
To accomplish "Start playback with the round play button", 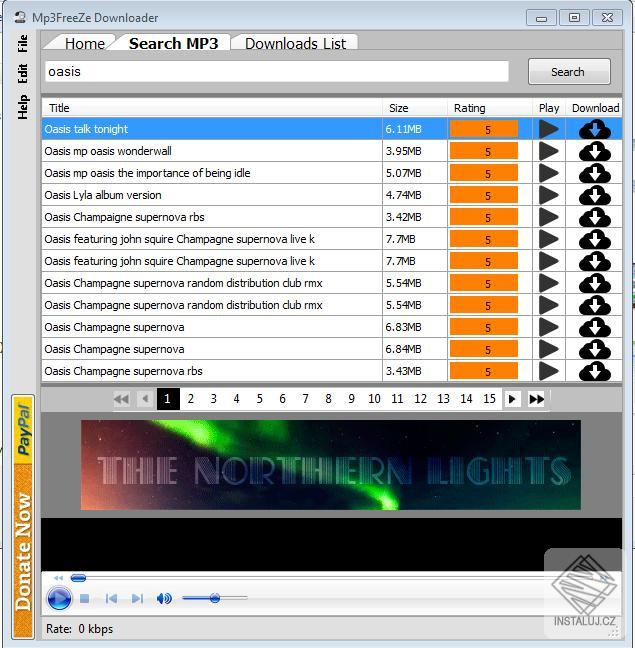I will [x=59, y=598].
